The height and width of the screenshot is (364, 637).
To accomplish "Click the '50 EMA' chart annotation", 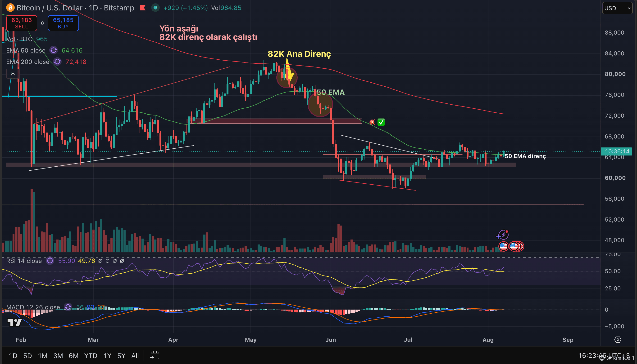I will pyautogui.click(x=331, y=92).
